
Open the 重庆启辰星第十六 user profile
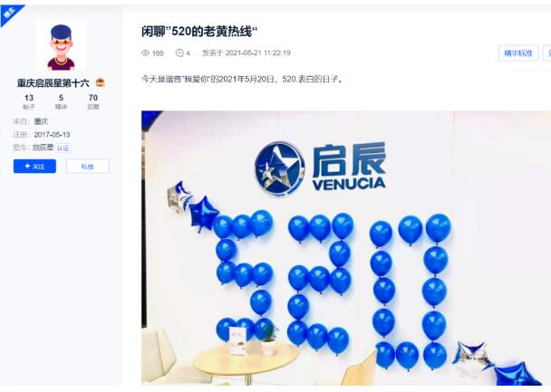click(x=53, y=83)
